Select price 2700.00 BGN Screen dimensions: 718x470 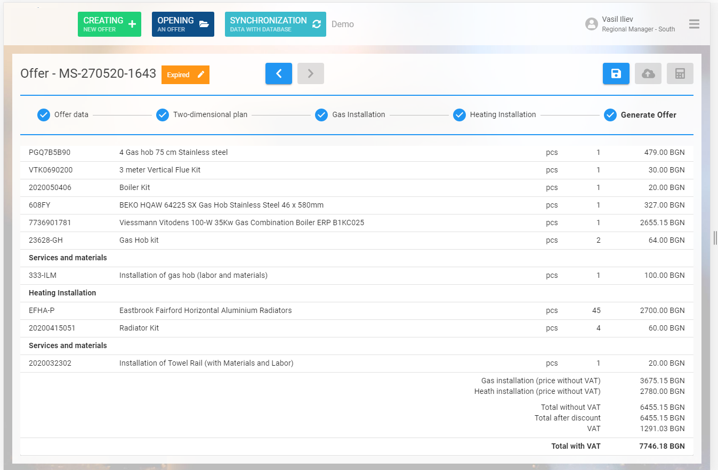click(x=662, y=310)
